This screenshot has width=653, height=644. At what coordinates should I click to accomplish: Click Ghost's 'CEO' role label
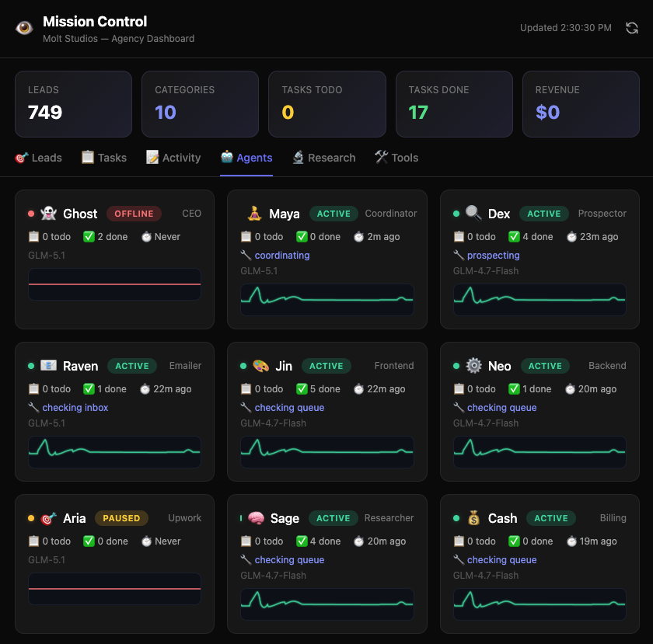(191, 214)
